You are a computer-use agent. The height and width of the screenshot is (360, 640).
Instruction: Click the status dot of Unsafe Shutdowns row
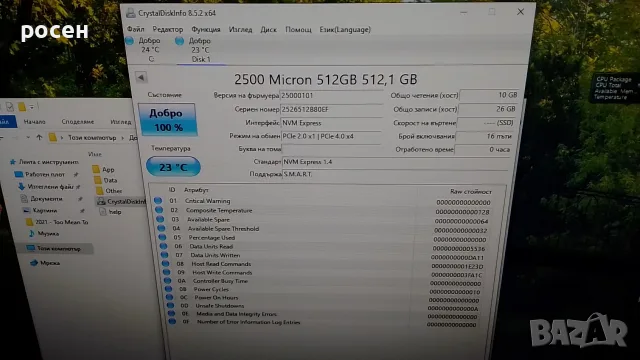[170, 306]
